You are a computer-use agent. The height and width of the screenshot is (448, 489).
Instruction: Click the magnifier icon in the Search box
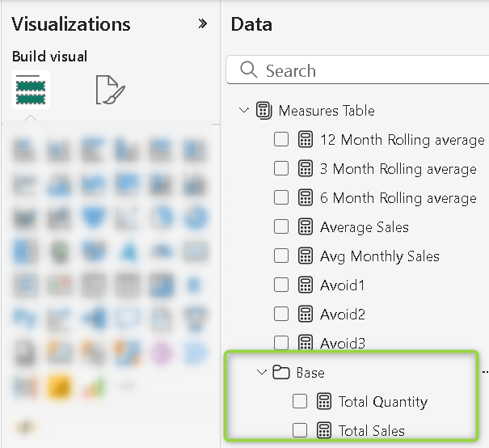tap(249, 70)
